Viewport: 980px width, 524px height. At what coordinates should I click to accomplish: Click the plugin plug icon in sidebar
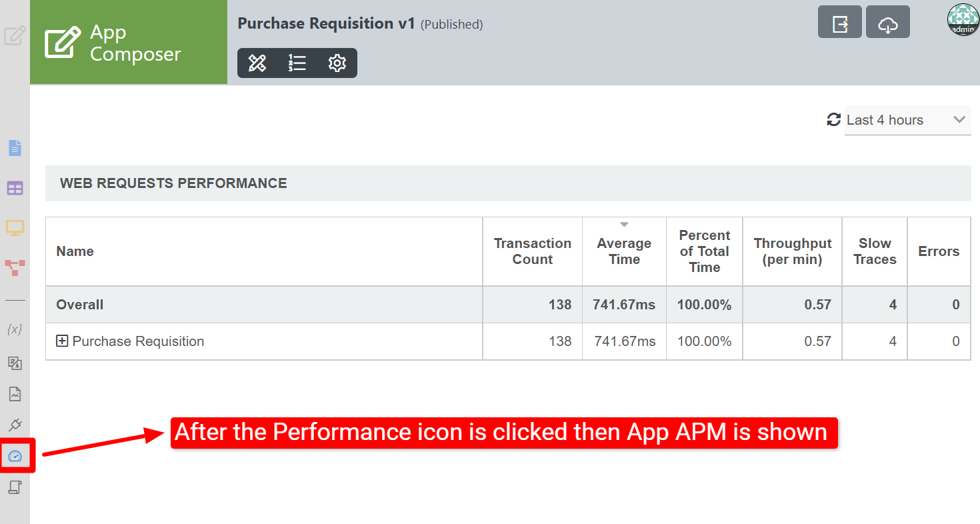pyautogui.click(x=15, y=425)
